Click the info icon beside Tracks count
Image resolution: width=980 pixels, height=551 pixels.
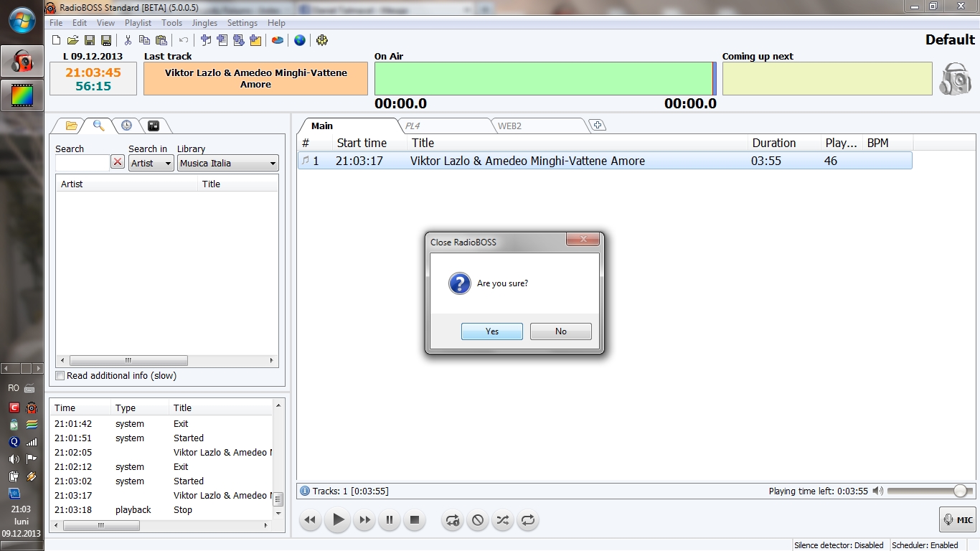(305, 491)
